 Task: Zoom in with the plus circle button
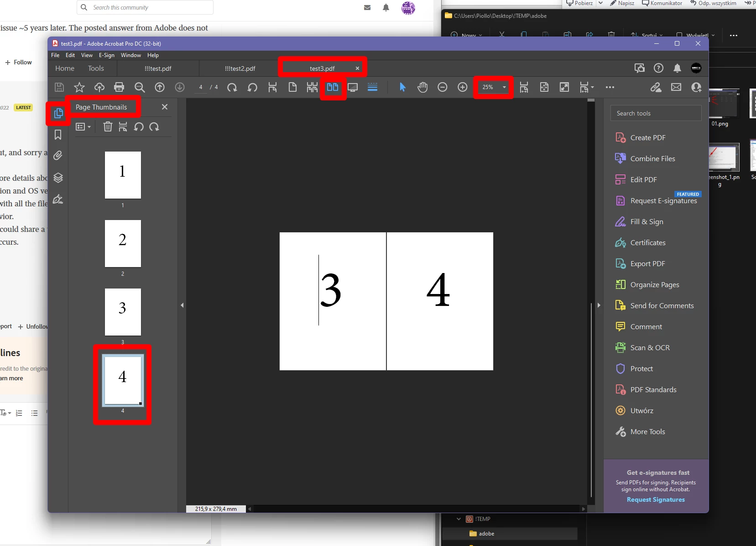tap(463, 87)
